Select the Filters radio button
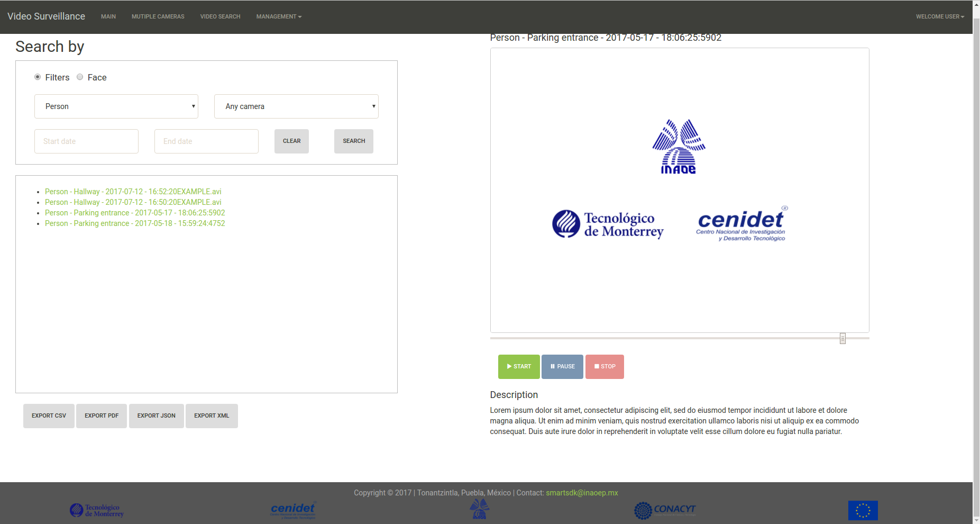Screen dimensions: 980x524 (x=38, y=77)
